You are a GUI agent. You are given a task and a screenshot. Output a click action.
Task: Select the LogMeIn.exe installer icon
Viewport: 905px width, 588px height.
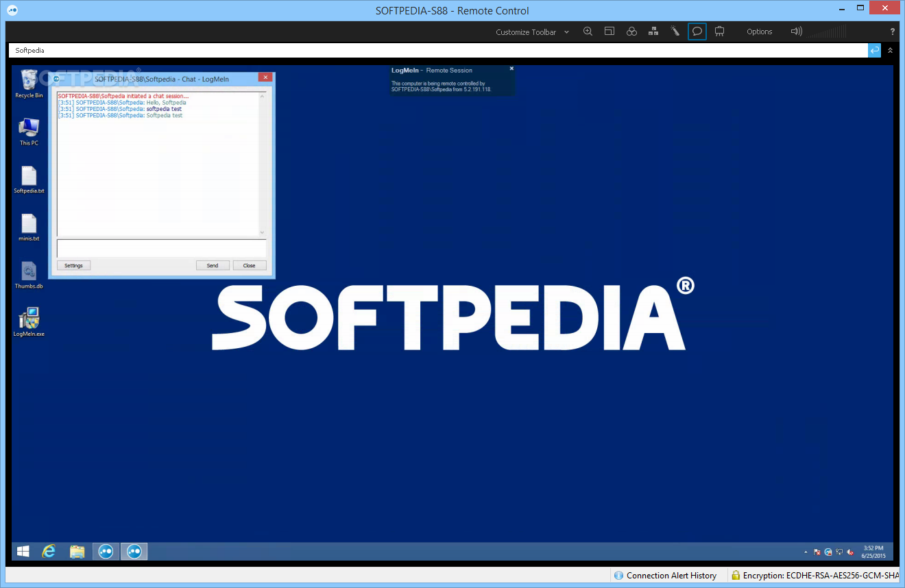[x=29, y=322]
